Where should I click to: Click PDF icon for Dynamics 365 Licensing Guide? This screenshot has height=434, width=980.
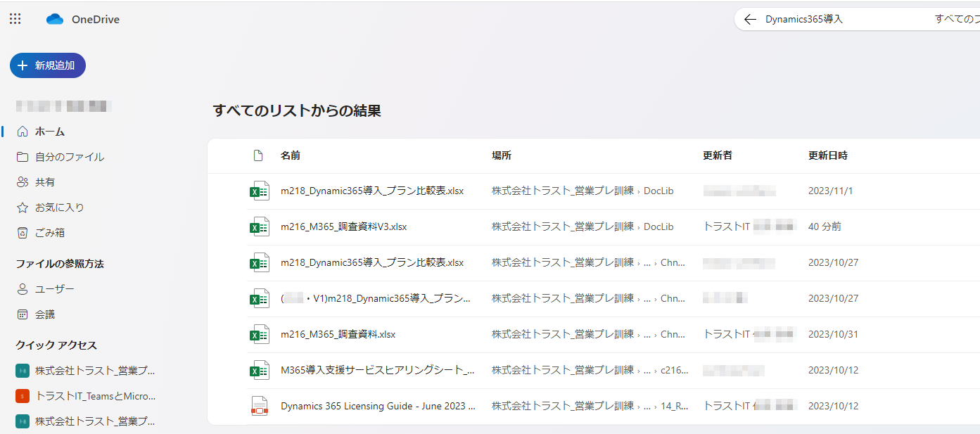point(260,406)
